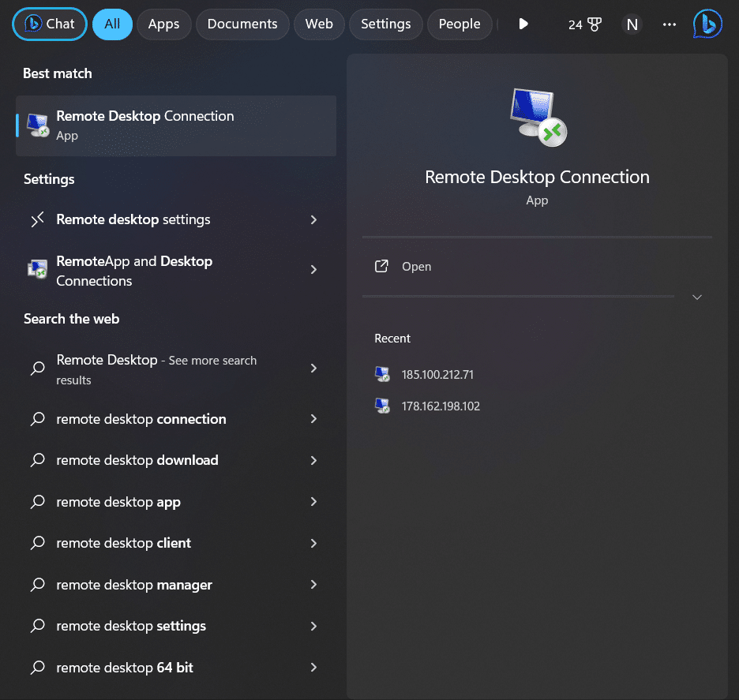Screen dimensions: 739x700
Task: Open RemoteApp and Desktop Connections result
Action: pos(176,271)
